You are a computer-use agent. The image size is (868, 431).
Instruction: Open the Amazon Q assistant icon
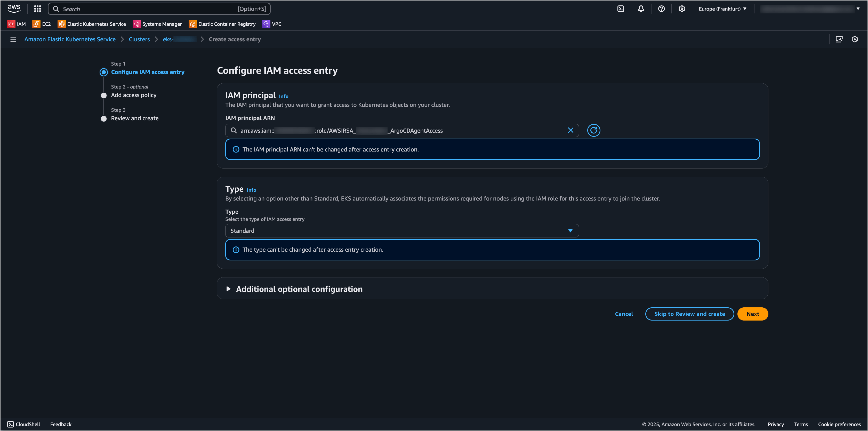point(855,39)
